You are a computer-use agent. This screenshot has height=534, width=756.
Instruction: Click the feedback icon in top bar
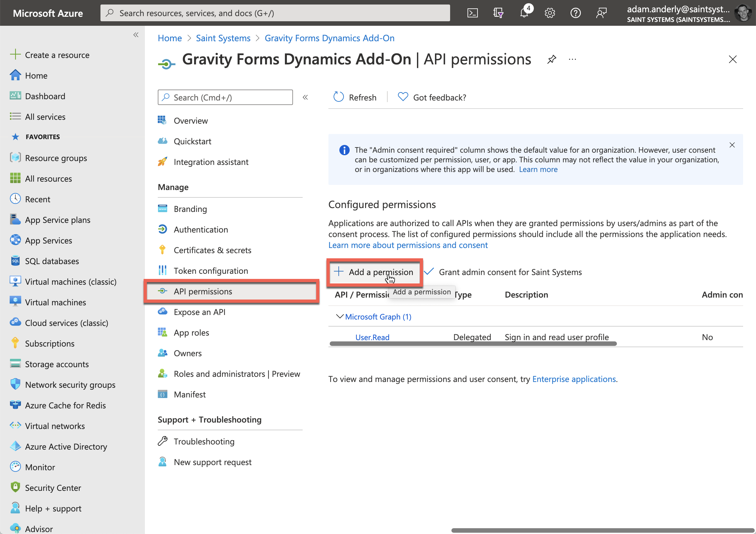point(601,13)
